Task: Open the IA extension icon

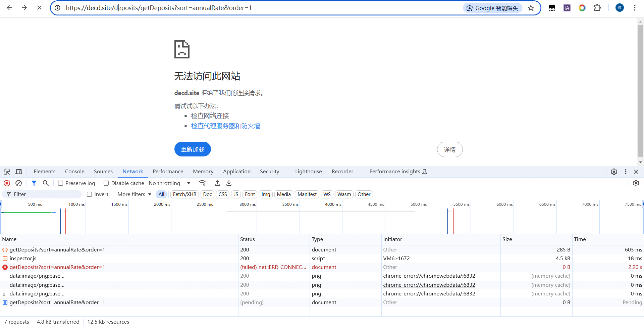Action: coord(567,8)
